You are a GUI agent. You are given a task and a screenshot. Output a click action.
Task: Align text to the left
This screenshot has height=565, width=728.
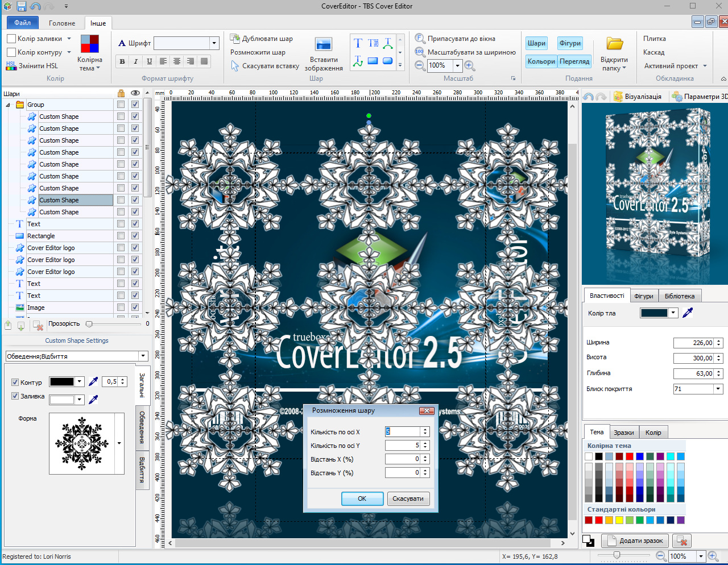(163, 61)
